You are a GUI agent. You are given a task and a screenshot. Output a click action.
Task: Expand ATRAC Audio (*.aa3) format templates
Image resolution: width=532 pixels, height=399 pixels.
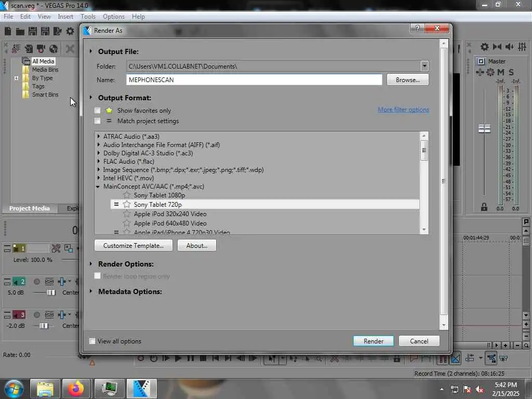tap(98, 136)
